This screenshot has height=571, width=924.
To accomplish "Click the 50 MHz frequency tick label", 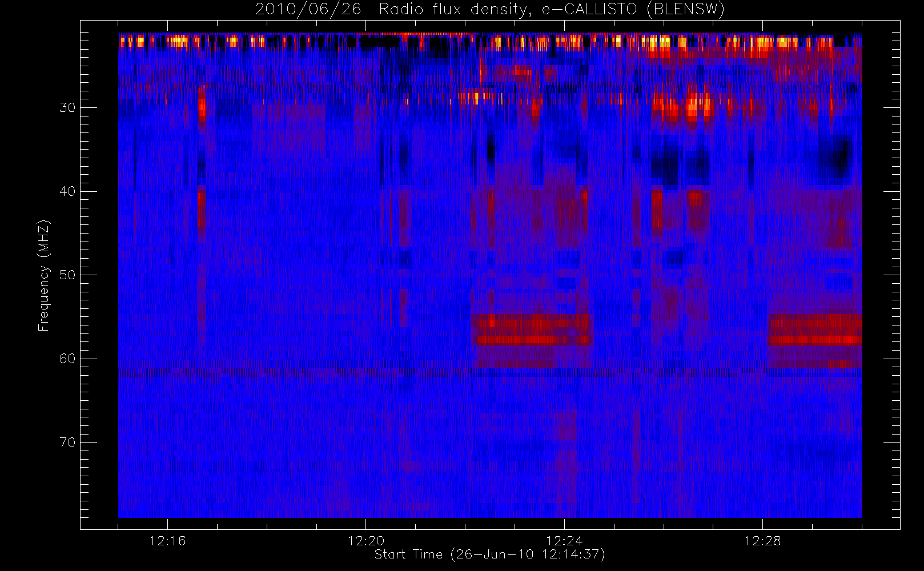I will click(x=67, y=275).
